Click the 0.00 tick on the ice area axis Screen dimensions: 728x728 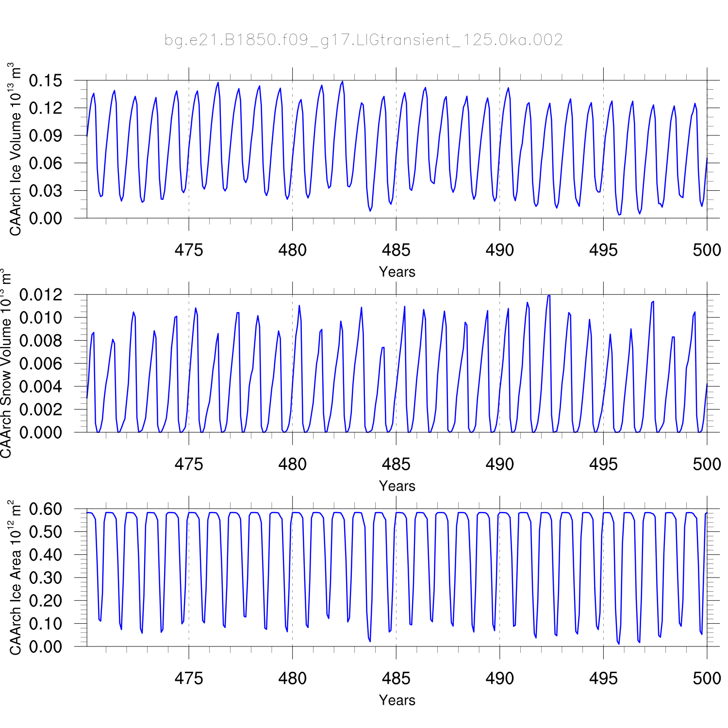click(46, 646)
